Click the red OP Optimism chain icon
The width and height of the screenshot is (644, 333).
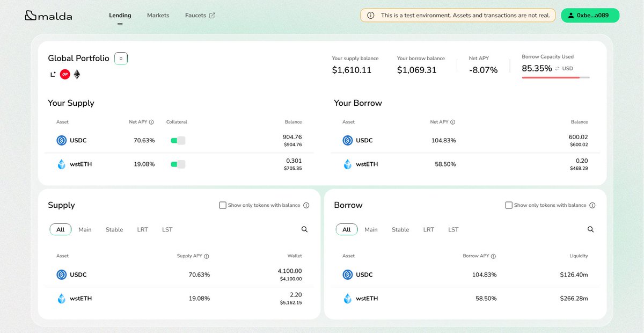coord(65,74)
